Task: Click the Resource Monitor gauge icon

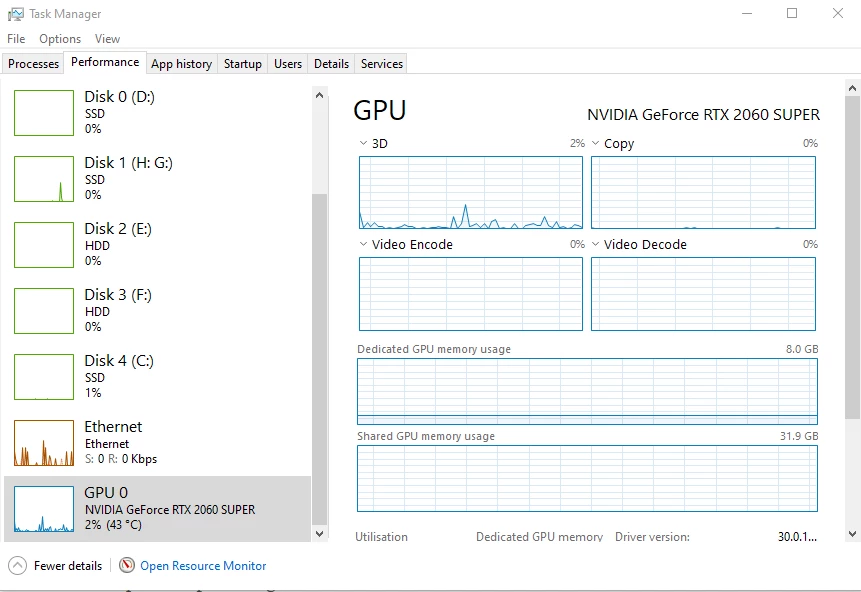Action: [x=127, y=565]
